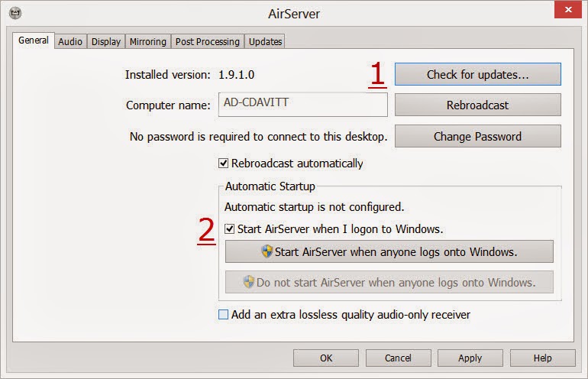Screen dimensions: 588x379
Task: Switch to the Audio tab
Action: tap(70, 41)
